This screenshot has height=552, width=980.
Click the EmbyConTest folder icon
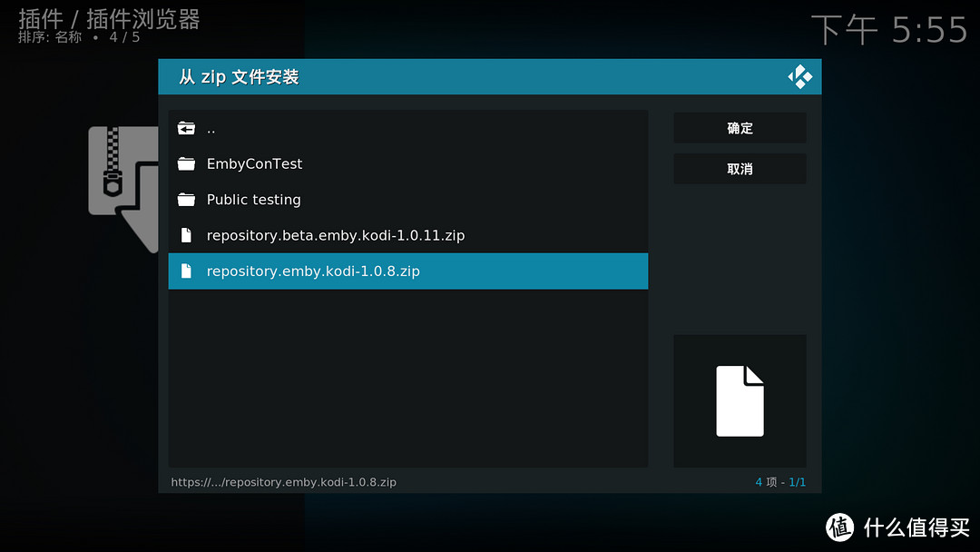click(x=187, y=163)
